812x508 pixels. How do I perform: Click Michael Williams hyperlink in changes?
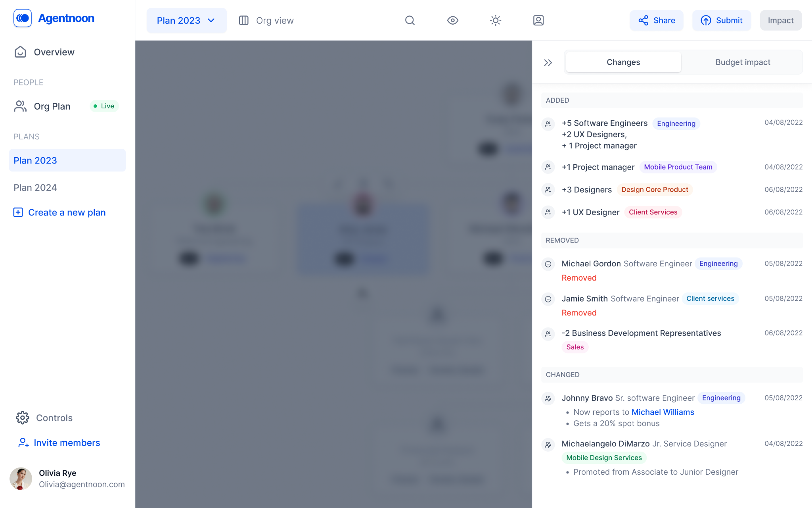(663, 411)
